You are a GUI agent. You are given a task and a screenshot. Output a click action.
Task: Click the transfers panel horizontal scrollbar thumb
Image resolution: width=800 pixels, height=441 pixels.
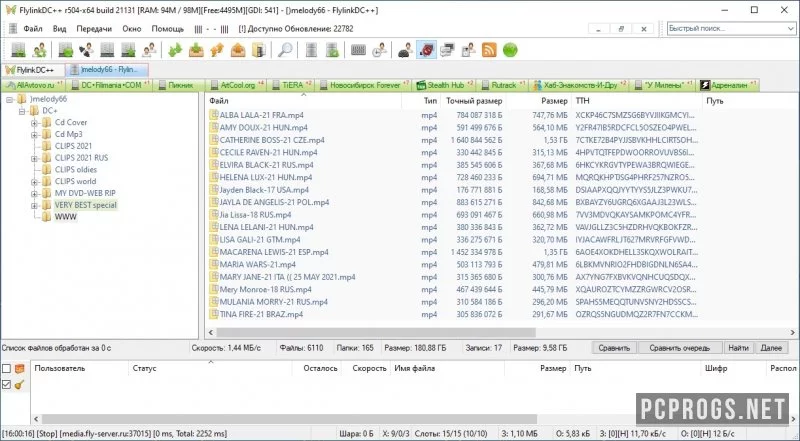tap(289, 419)
